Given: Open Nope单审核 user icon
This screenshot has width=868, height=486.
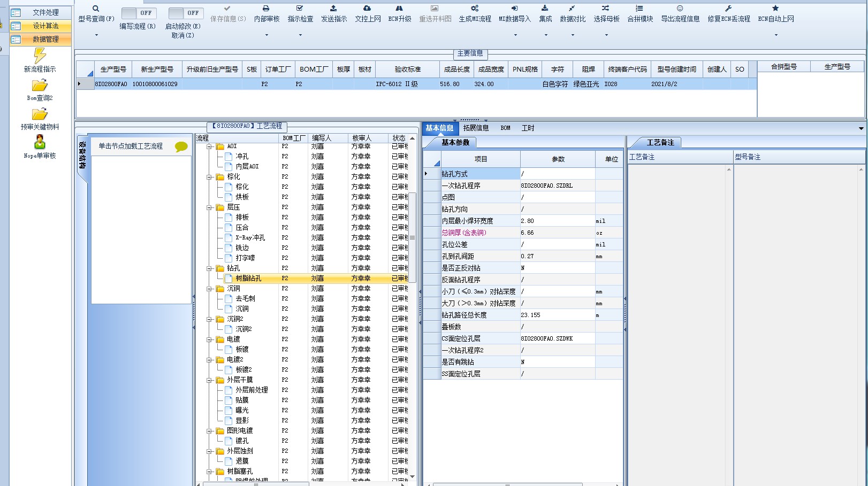Looking at the screenshot, I should pos(40,142).
